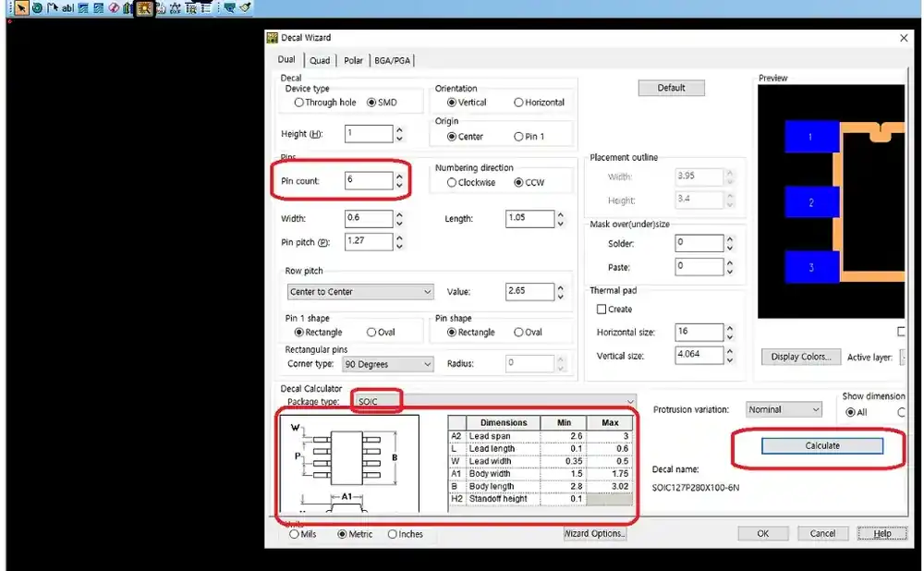This screenshot has width=924, height=571.
Task: Switch to the Dual tab
Action: (x=286, y=59)
